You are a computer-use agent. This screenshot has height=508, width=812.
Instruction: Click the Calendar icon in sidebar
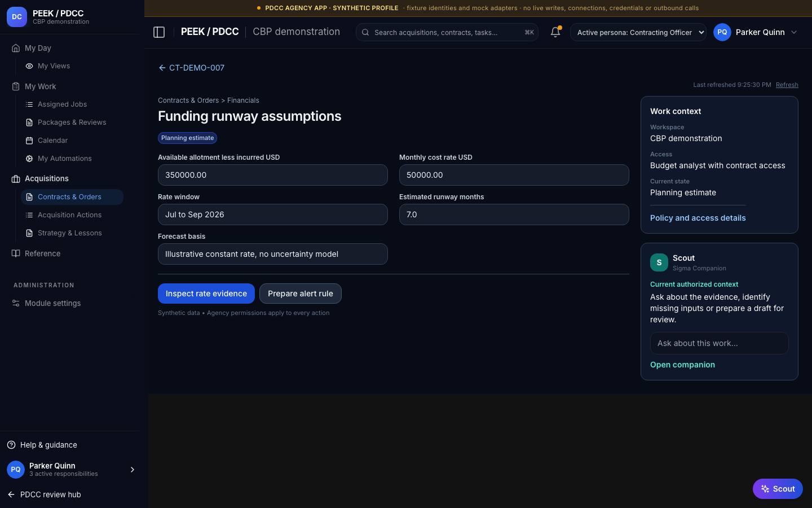pyautogui.click(x=29, y=141)
